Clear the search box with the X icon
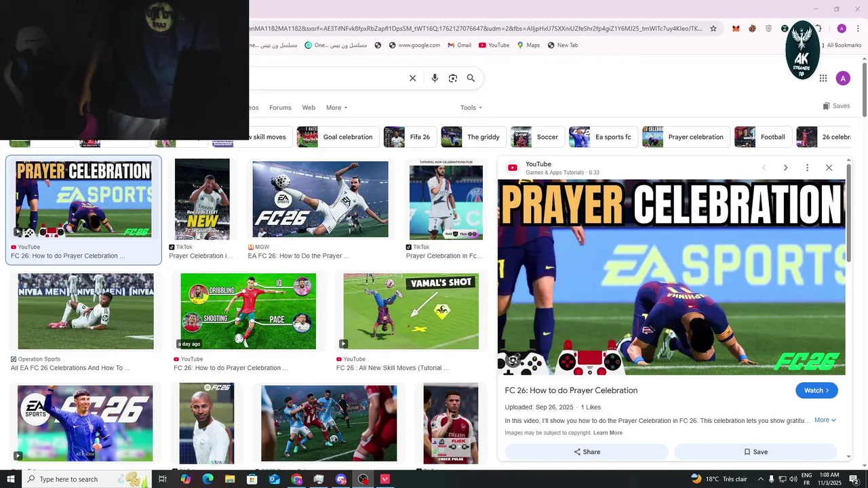 (412, 78)
